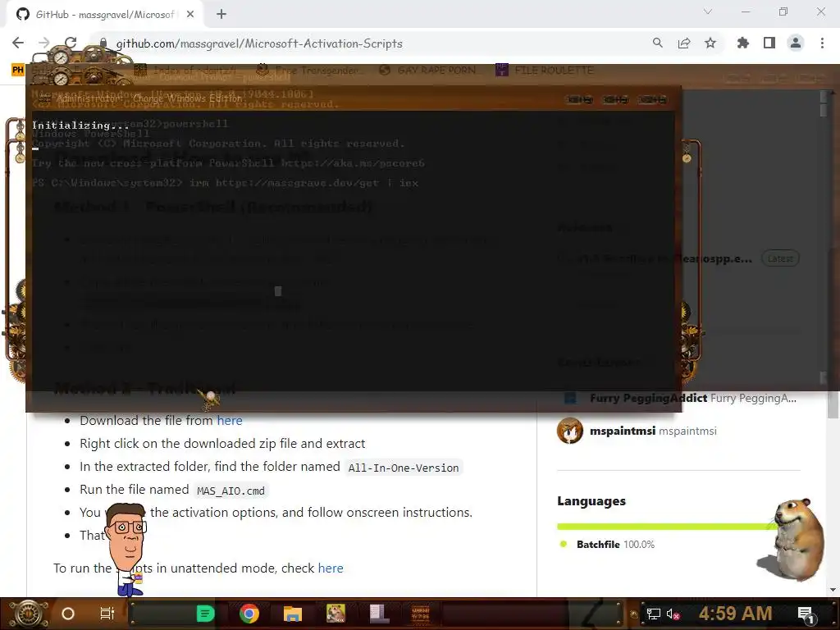Go back to the previous page
This screenshot has height=630, width=840.
pyautogui.click(x=18, y=43)
